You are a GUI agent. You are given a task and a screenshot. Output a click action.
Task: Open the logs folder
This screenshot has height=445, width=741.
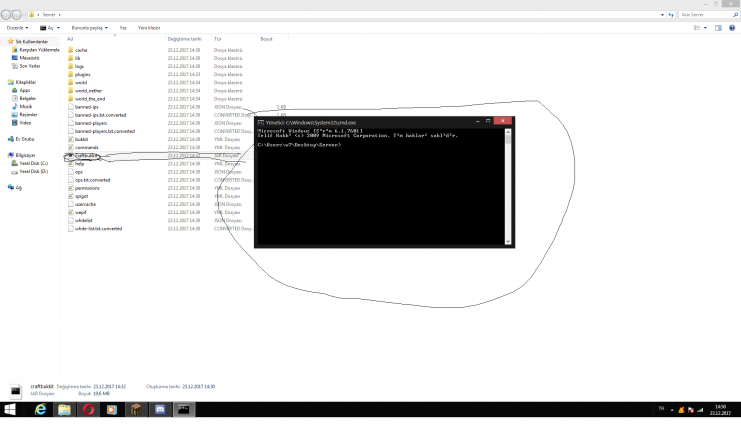click(x=79, y=66)
